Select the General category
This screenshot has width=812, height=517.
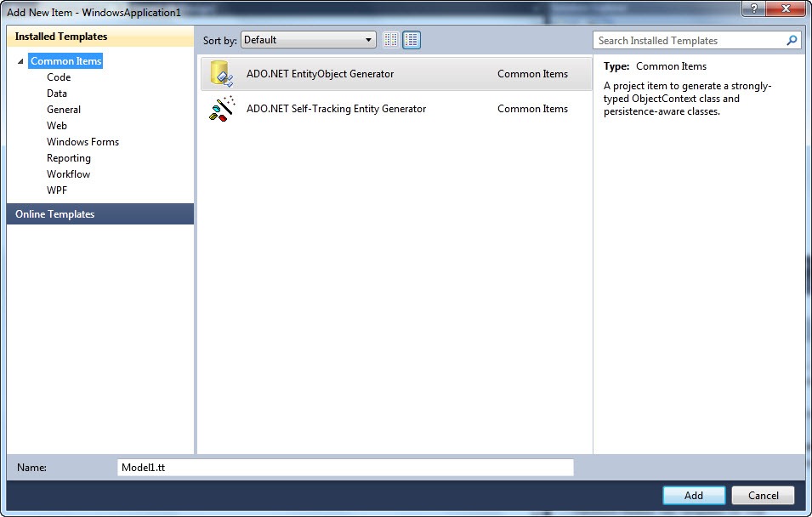click(64, 110)
